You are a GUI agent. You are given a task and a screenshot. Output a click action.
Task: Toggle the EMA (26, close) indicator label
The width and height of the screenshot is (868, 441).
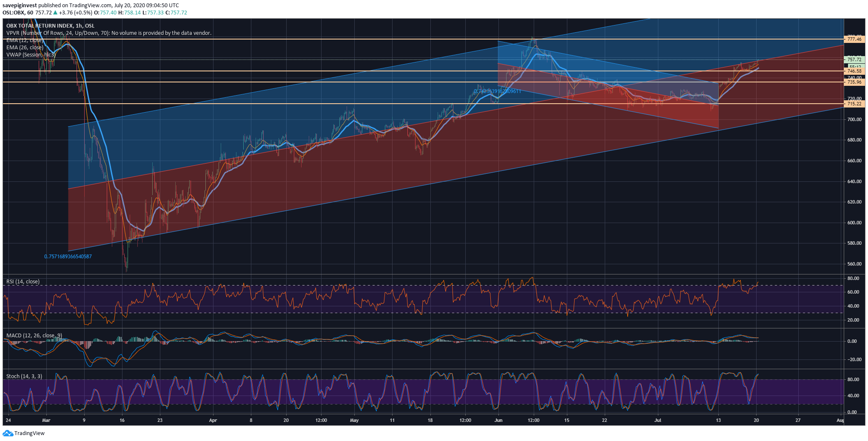[25, 48]
